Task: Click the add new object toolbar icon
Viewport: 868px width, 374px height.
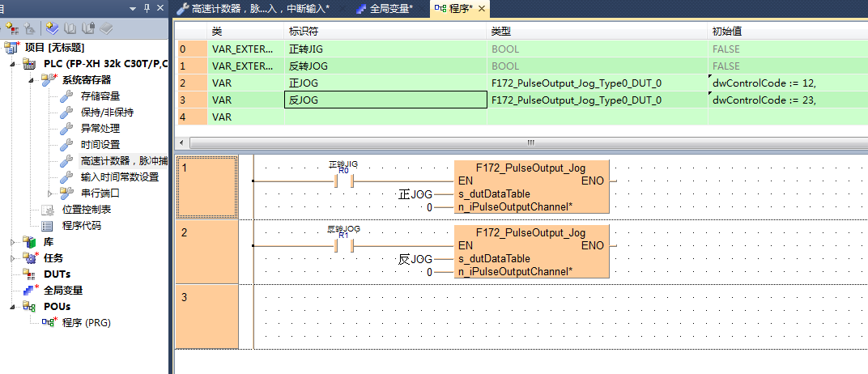Action: click(x=28, y=28)
